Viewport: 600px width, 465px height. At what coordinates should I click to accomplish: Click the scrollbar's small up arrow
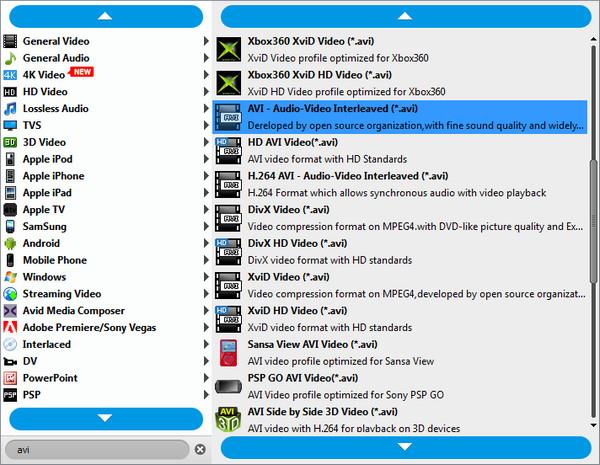(594, 39)
